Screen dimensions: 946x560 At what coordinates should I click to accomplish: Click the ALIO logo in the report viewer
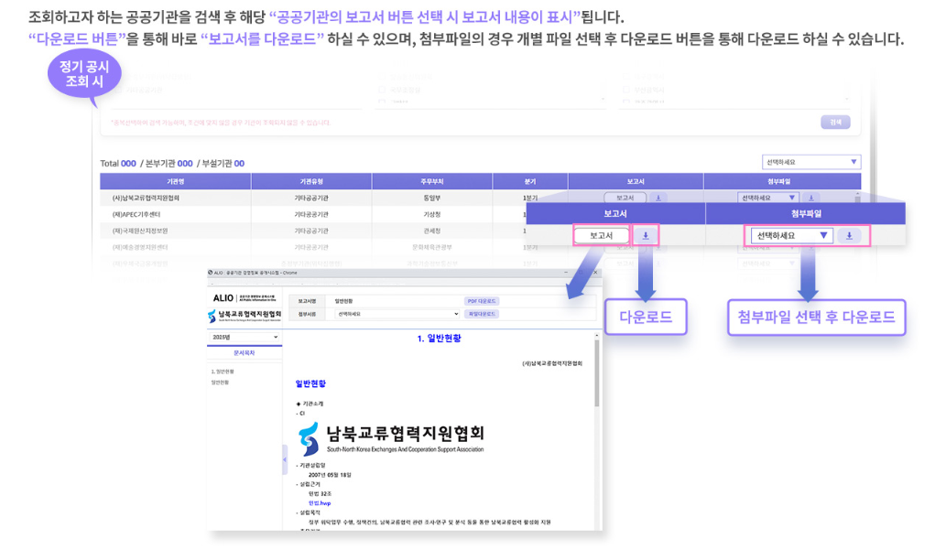click(223, 296)
